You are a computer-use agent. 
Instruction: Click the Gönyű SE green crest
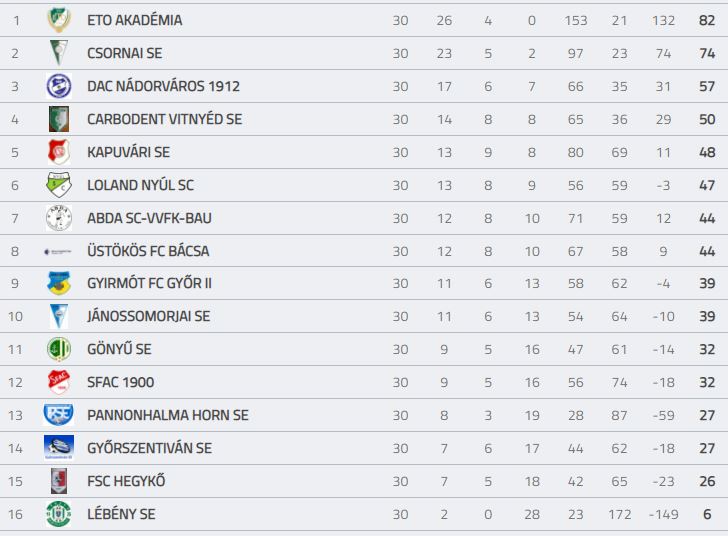(x=59, y=349)
